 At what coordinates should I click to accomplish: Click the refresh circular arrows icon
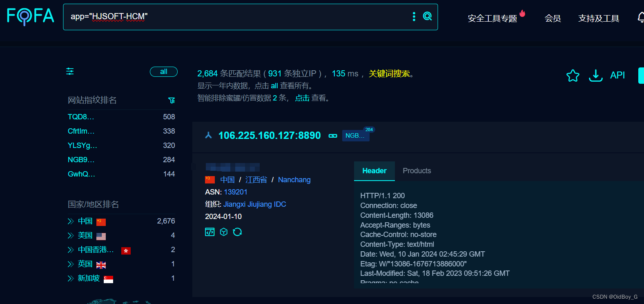click(x=237, y=232)
